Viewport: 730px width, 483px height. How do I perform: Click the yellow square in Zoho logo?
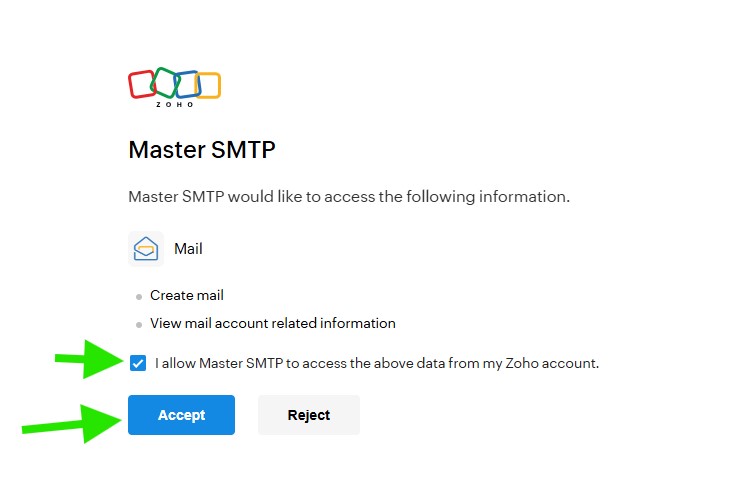[208, 85]
